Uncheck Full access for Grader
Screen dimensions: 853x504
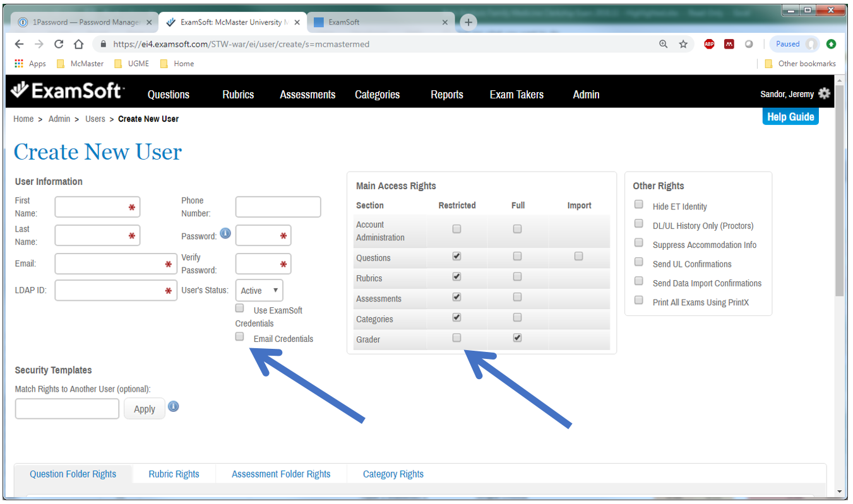(x=517, y=337)
